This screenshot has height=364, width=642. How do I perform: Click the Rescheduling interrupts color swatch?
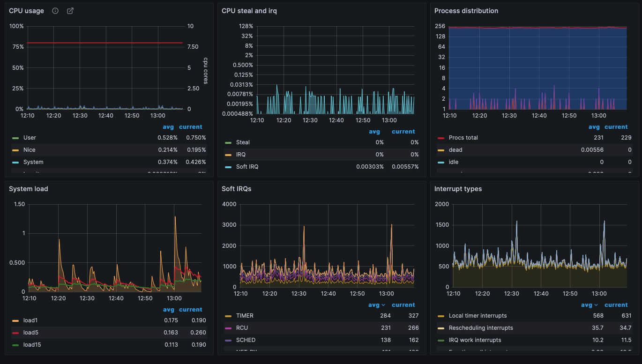click(x=441, y=328)
